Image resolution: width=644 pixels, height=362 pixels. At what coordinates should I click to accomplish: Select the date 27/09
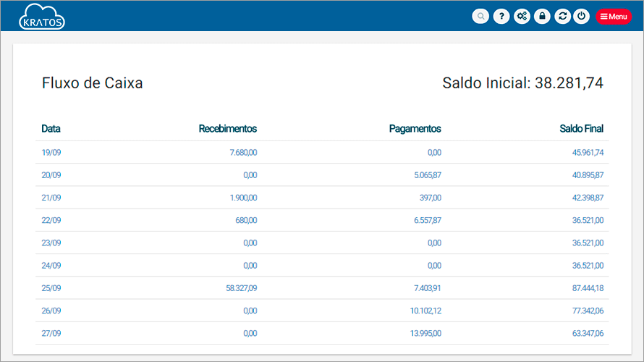point(51,333)
